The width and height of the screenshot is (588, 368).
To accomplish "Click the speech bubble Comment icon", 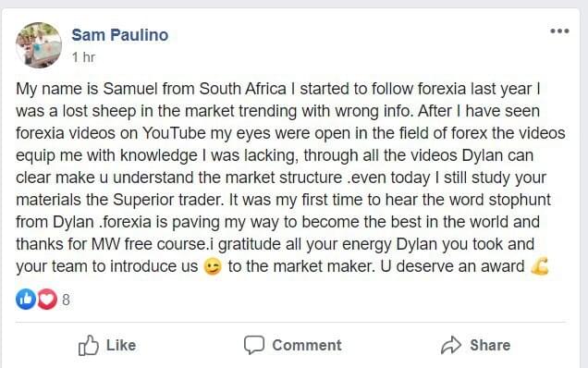I will point(254,345).
